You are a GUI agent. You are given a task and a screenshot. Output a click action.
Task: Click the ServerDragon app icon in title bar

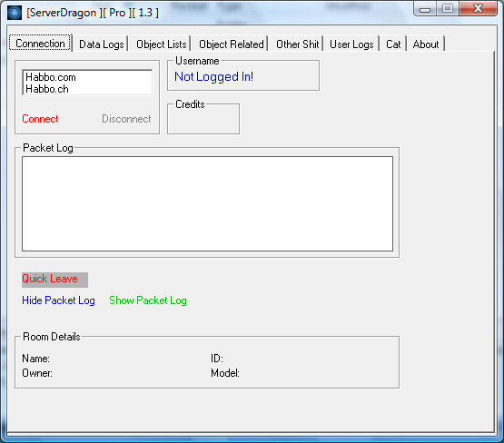pos(15,13)
